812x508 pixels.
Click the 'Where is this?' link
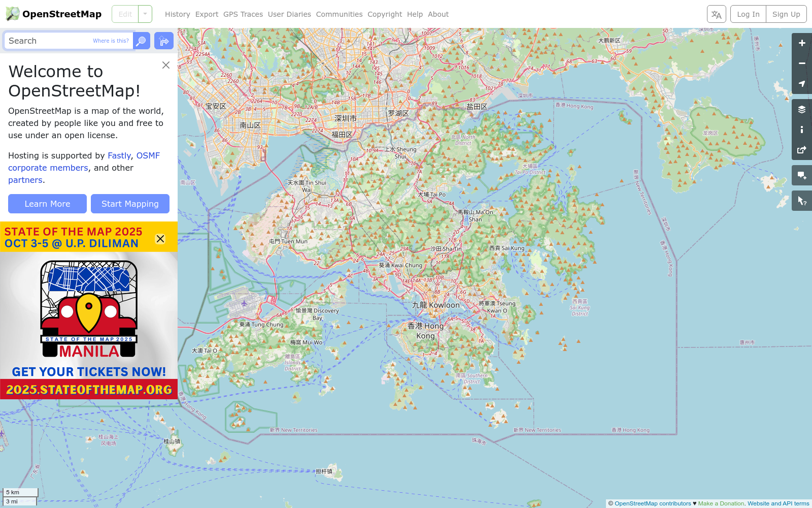click(111, 41)
